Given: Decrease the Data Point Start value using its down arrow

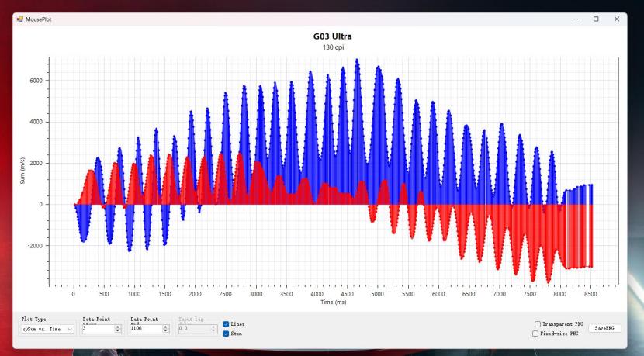Looking at the screenshot, I should 118,331.
